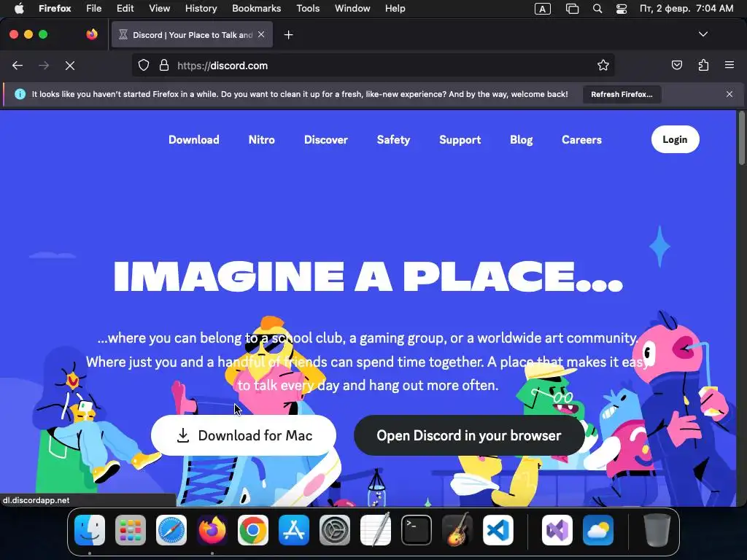Open TextEdit from the Dock
747x560 pixels.
pos(376,529)
